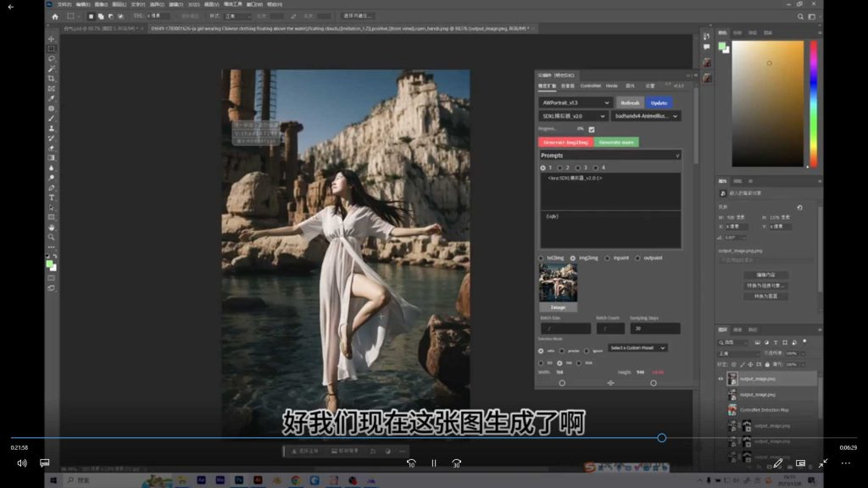Click the layer search icon in Layers panel
This screenshot has width=868, height=488.
(x=722, y=342)
